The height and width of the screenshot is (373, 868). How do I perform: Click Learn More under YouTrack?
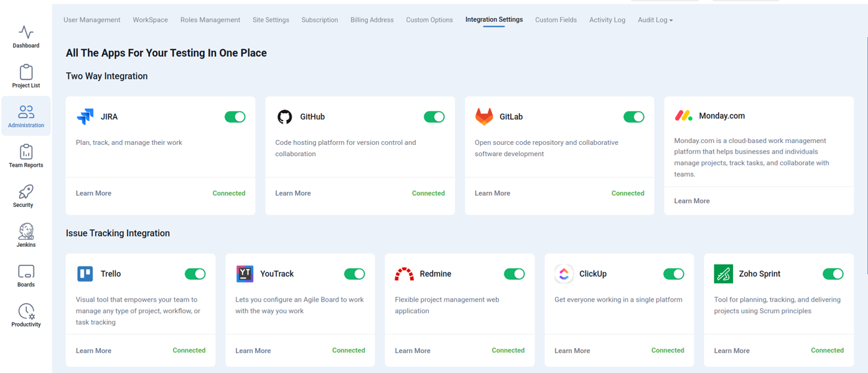pos(253,351)
